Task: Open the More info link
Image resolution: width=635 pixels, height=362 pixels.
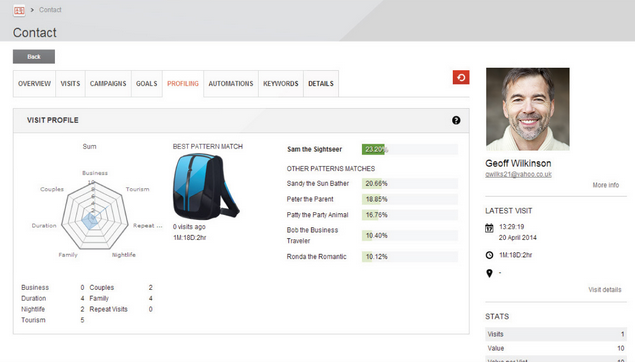Action: coord(605,185)
